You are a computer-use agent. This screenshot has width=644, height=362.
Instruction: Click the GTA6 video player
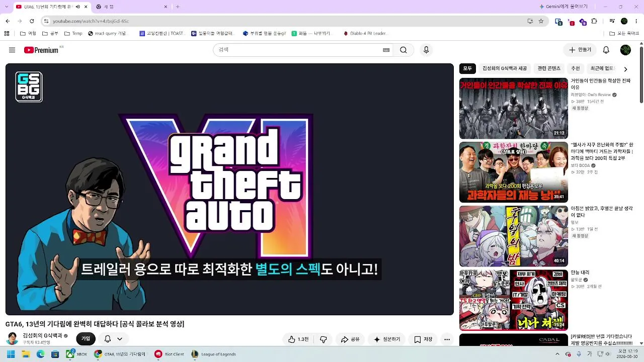[229, 189]
